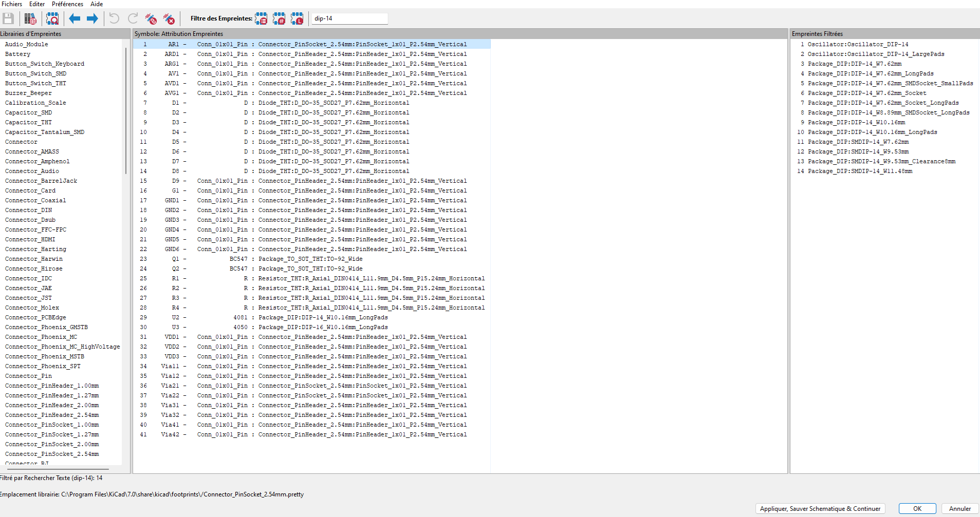Toggle filter footprints by selected library

point(297,19)
